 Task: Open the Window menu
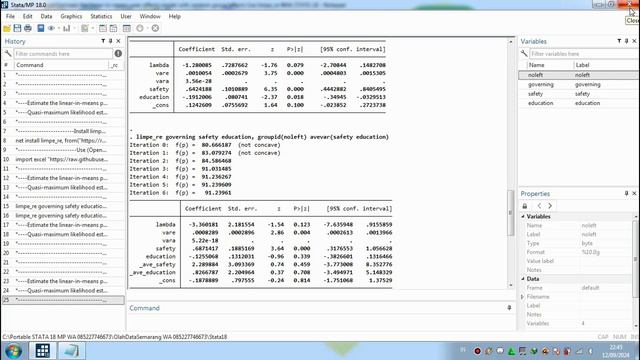coord(150,16)
